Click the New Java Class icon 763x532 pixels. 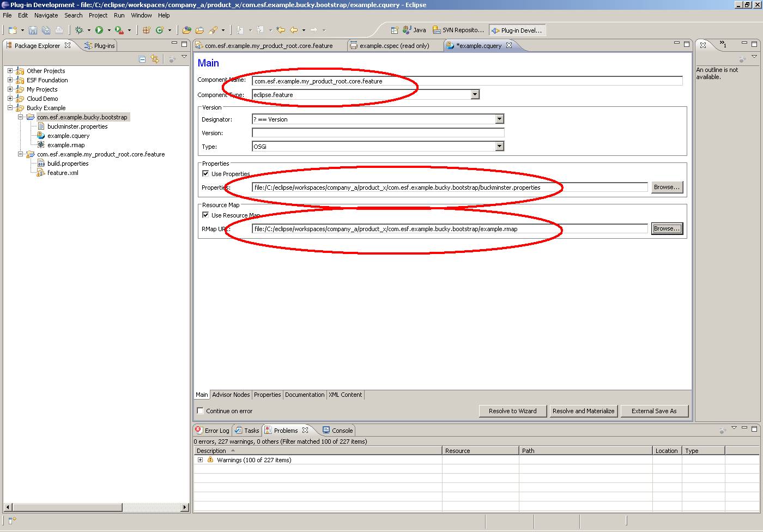pos(160,30)
